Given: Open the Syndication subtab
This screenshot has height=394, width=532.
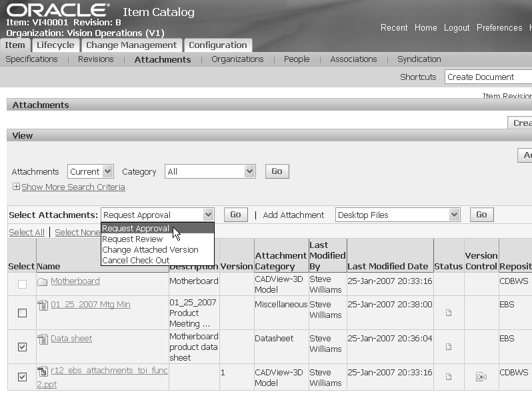Looking at the screenshot, I should pyautogui.click(x=419, y=59).
